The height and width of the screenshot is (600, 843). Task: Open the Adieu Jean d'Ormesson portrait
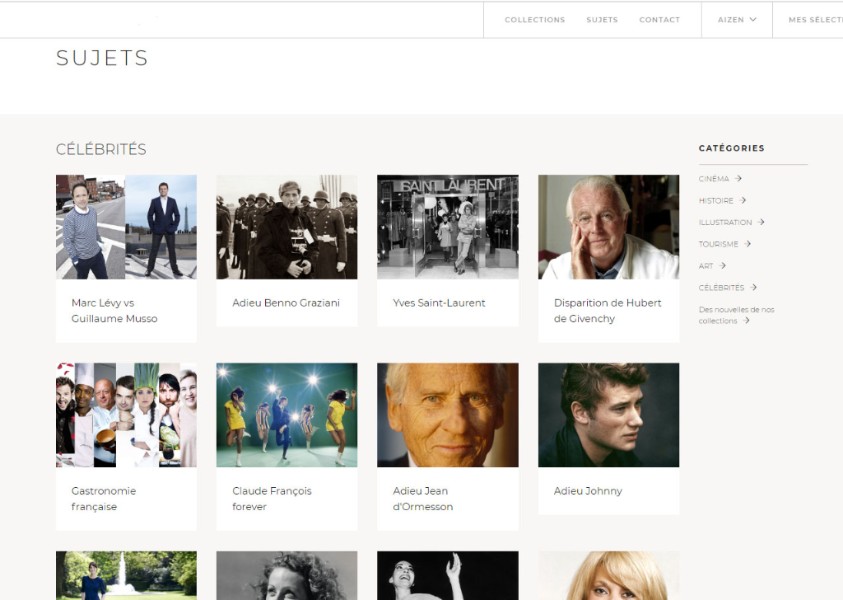point(448,415)
